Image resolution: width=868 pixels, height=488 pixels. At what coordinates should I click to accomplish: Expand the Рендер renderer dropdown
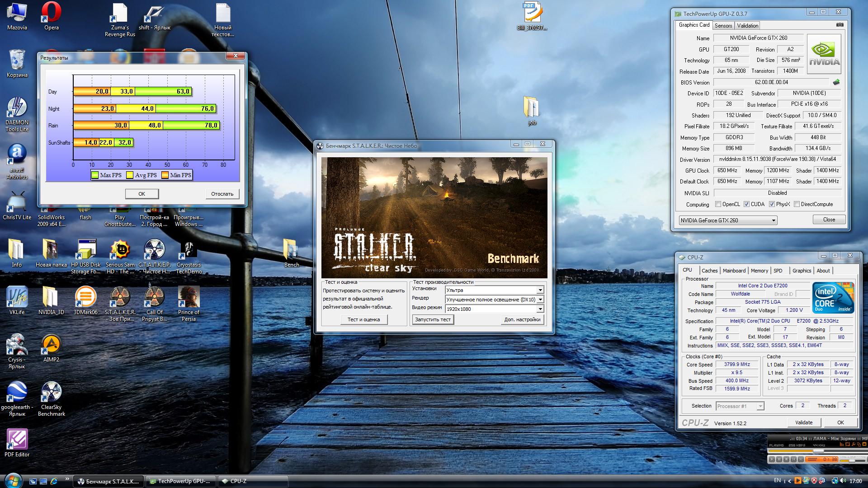[x=540, y=300]
